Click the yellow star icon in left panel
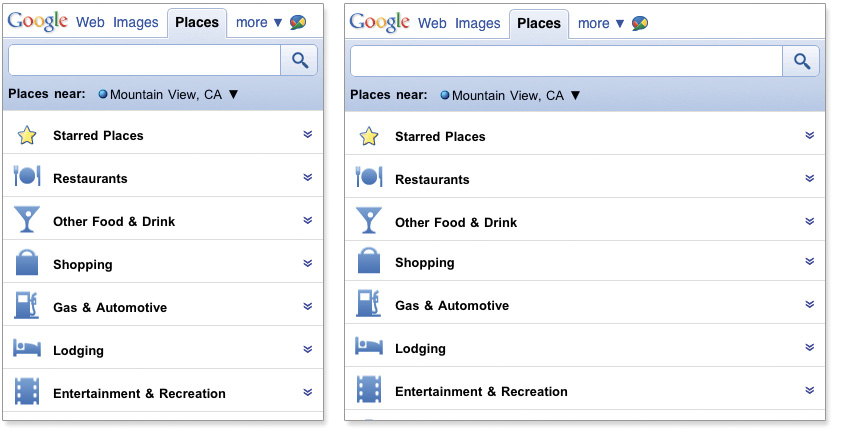Screen dimensions: 855x440 click(27, 135)
